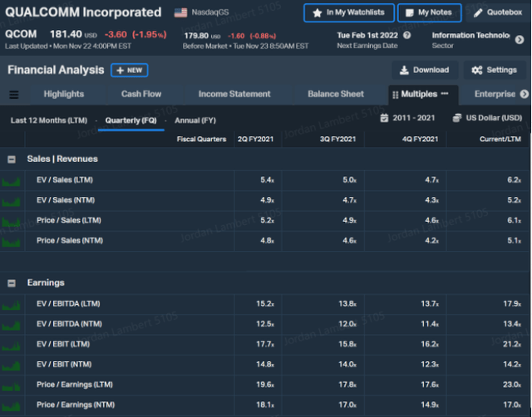Click the Price / Earnings (NTM) row label
532x417 pixels.
(76, 405)
